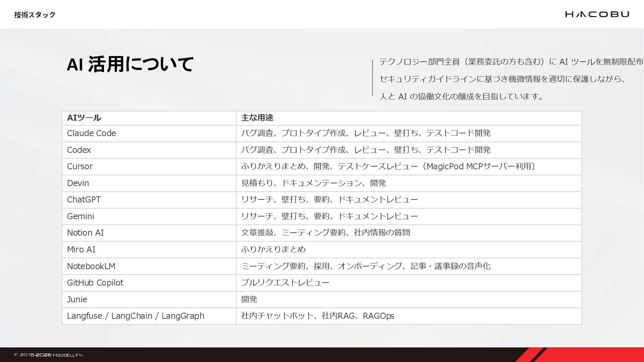The height and width of the screenshot is (362, 644).
Task: Click the AI 活用について title
Action: click(x=130, y=64)
